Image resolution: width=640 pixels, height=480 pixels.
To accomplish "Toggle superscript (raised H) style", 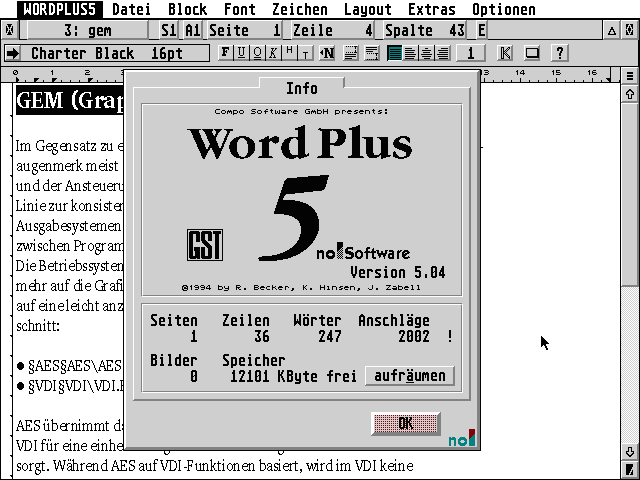I will [x=289, y=53].
